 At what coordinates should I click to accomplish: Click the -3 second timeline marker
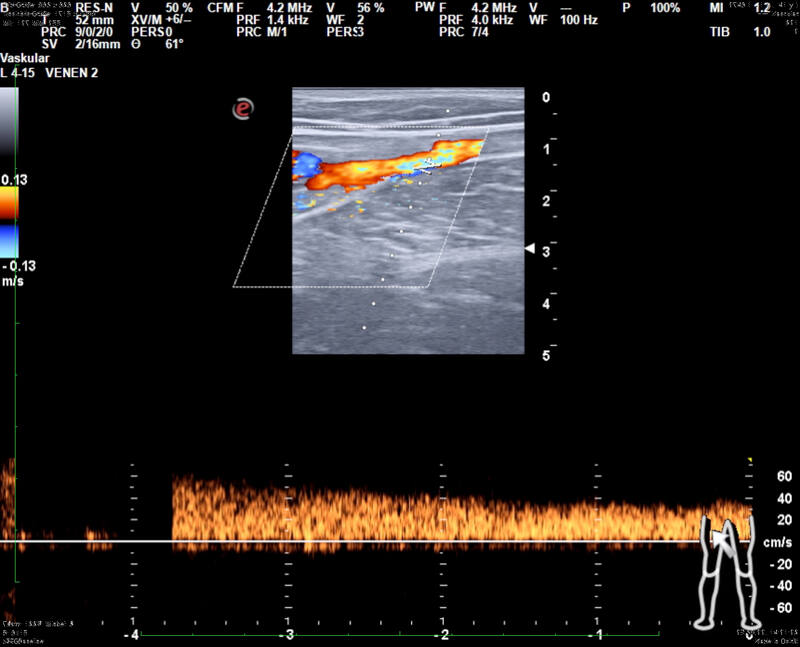click(289, 635)
